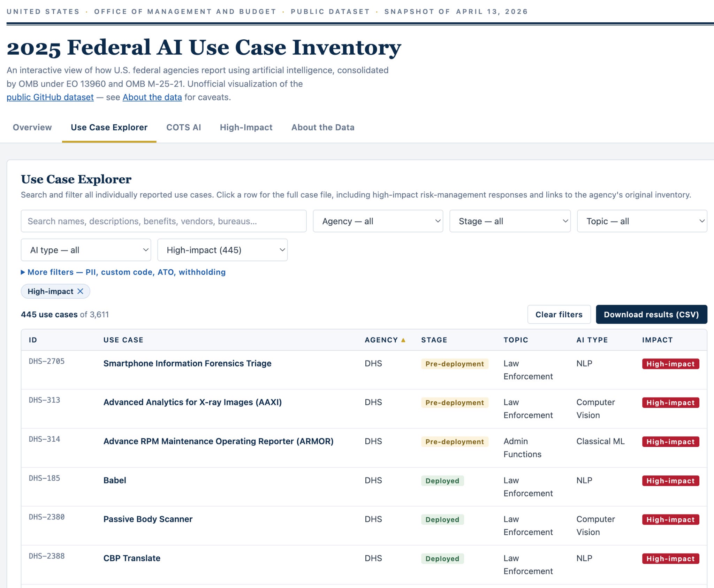Open the Stage — all dropdown
The image size is (714, 588).
(x=510, y=221)
